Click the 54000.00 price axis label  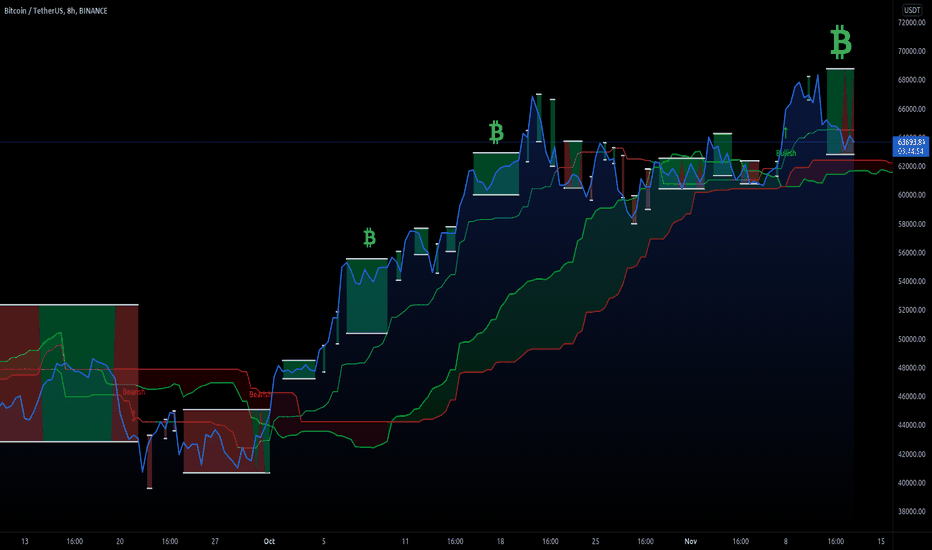(x=911, y=281)
